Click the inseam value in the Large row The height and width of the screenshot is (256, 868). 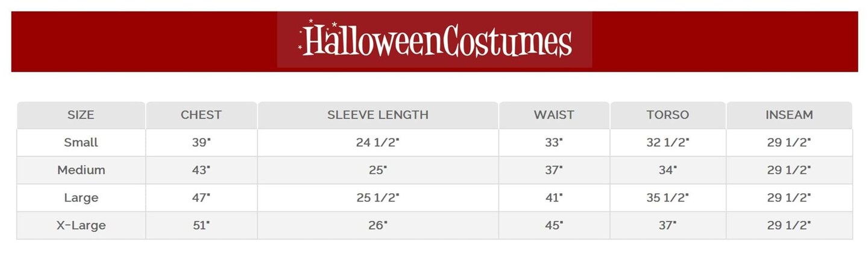789,197
